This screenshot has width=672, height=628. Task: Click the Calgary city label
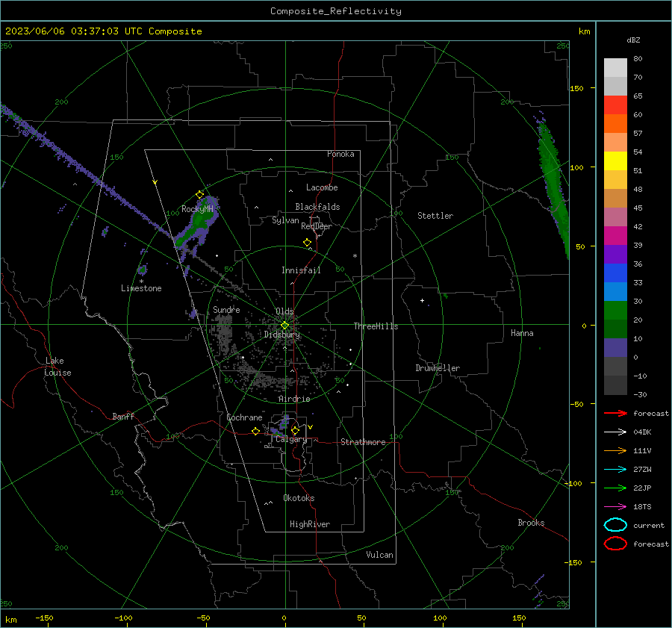(291, 439)
